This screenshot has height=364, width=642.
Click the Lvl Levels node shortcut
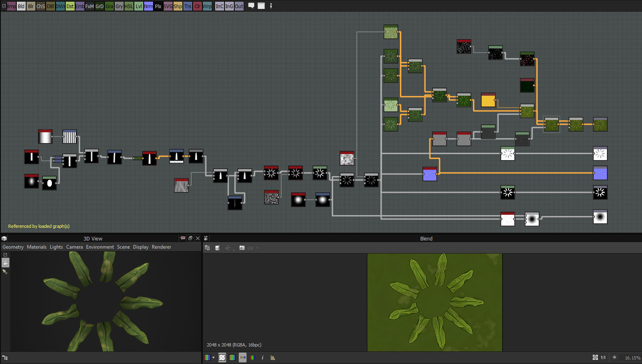(x=139, y=6)
